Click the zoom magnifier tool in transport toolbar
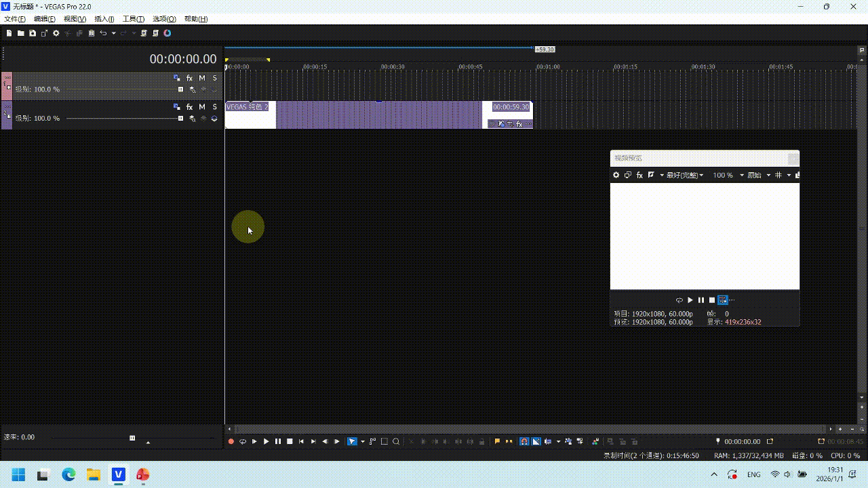 [x=396, y=442]
